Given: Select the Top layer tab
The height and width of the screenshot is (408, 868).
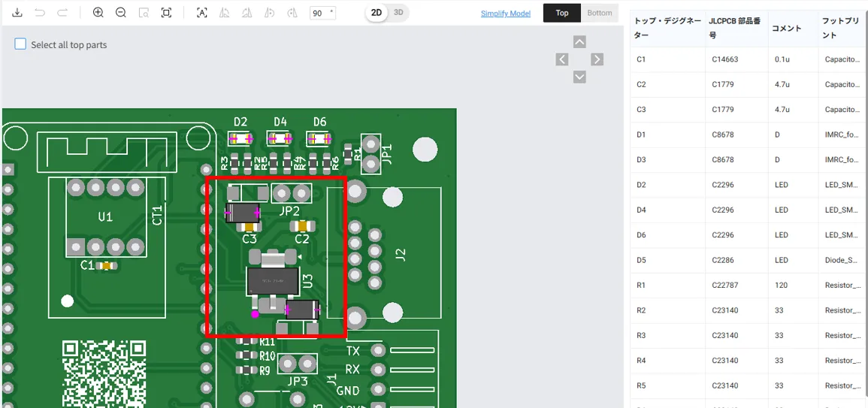Looking at the screenshot, I should click(x=562, y=13).
